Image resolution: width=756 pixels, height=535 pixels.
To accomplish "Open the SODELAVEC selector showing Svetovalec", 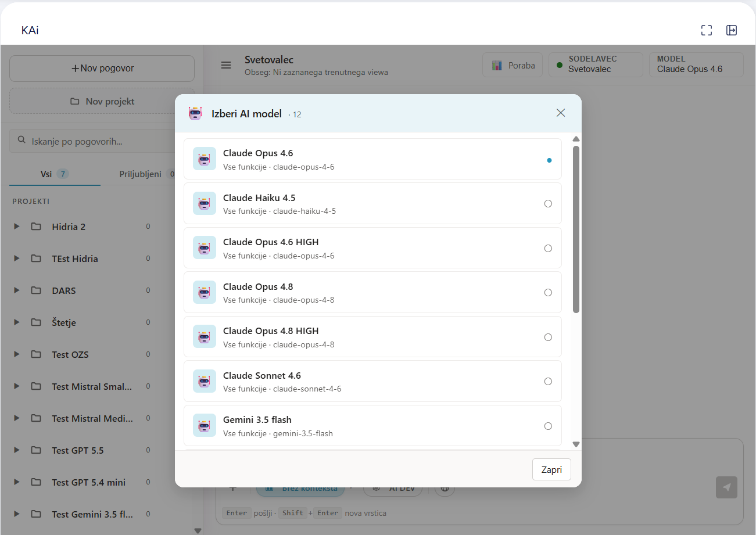I will (596, 64).
